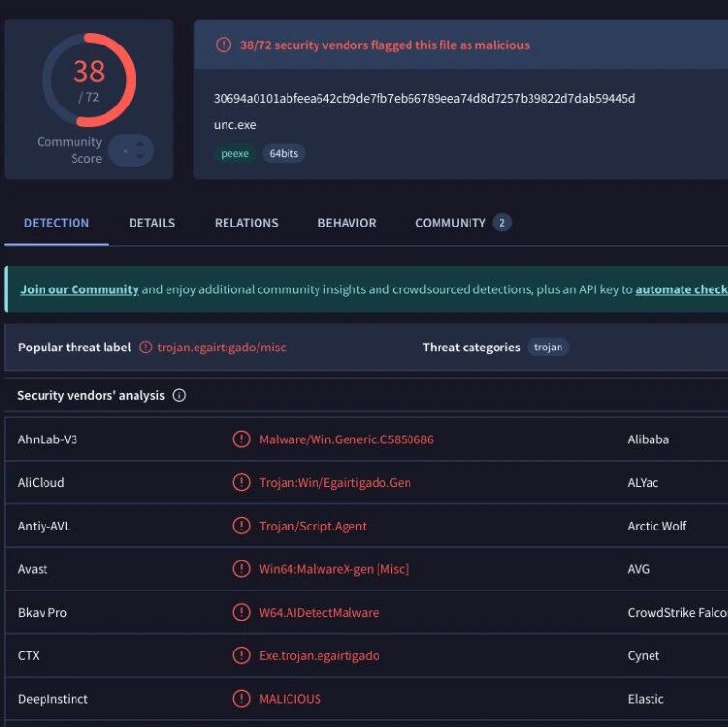This screenshot has height=727, width=728.
Task: Open the RELATIONS tab
Action: (247, 223)
